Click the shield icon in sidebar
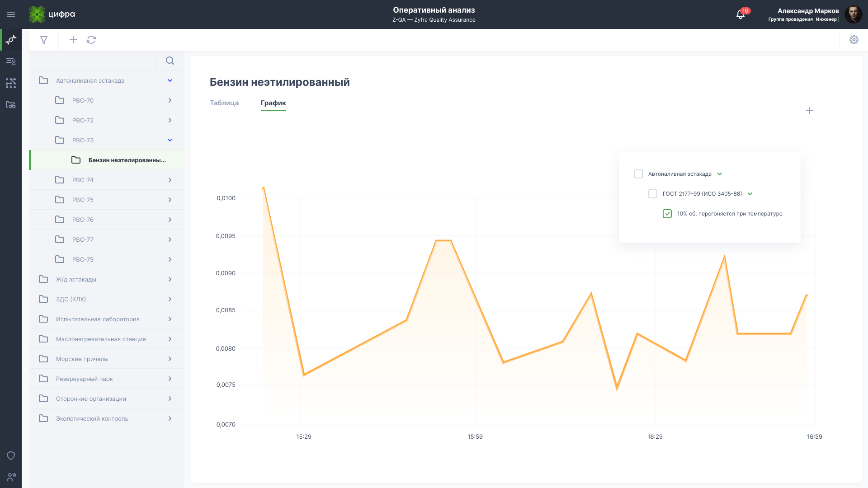This screenshot has height=488, width=868. (11, 455)
